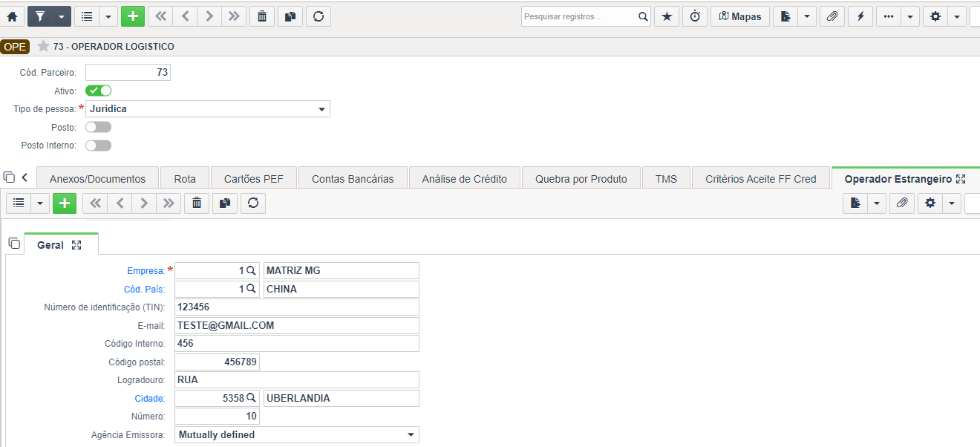Screen dimensions: 980x447
Task: Click the lightning bolt actions button
Action: tap(860, 16)
